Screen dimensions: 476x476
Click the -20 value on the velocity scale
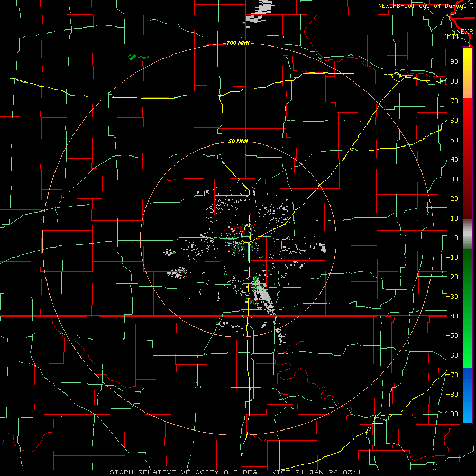452,277
